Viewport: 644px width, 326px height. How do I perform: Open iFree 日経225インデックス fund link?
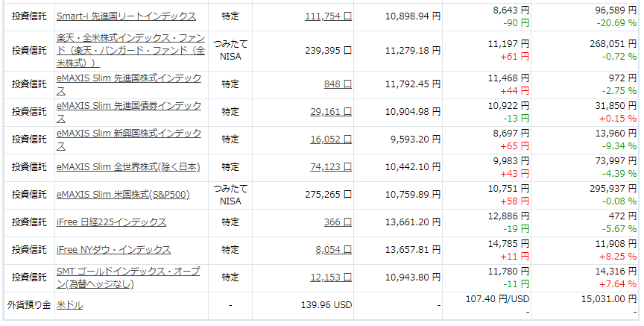pos(111,222)
